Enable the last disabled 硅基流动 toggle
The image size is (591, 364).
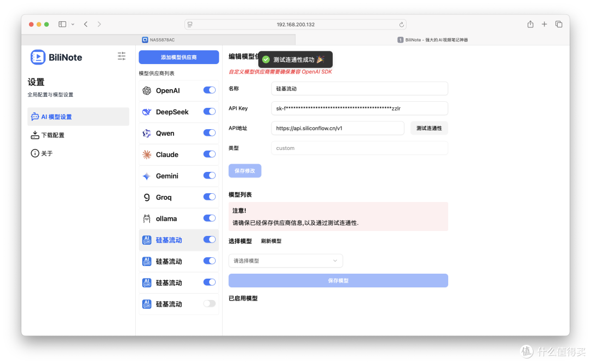click(x=209, y=304)
